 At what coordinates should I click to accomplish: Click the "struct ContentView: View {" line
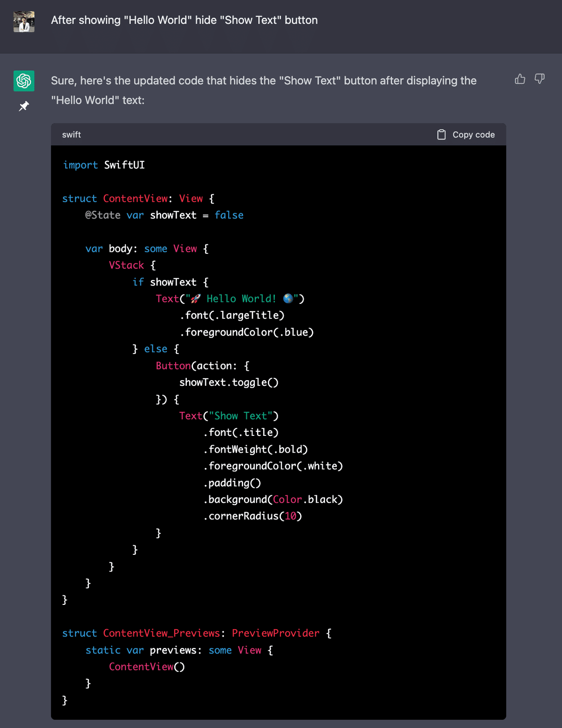pyautogui.click(x=139, y=199)
